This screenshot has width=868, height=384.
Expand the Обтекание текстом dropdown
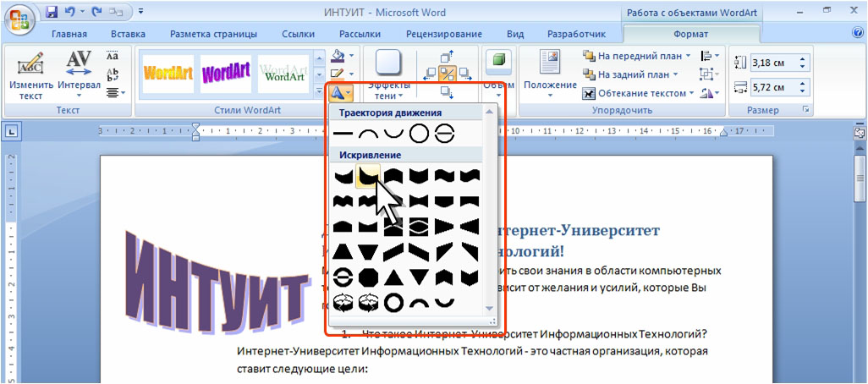click(691, 93)
